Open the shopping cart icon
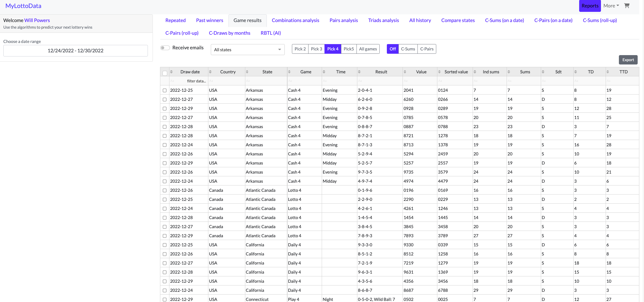The width and height of the screenshot is (644, 302). (627, 6)
